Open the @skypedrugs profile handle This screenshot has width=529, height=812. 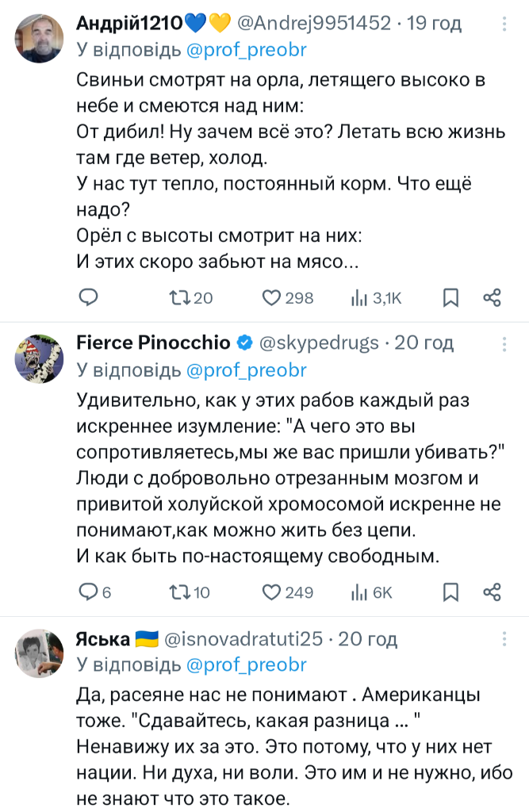click(x=319, y=343)
